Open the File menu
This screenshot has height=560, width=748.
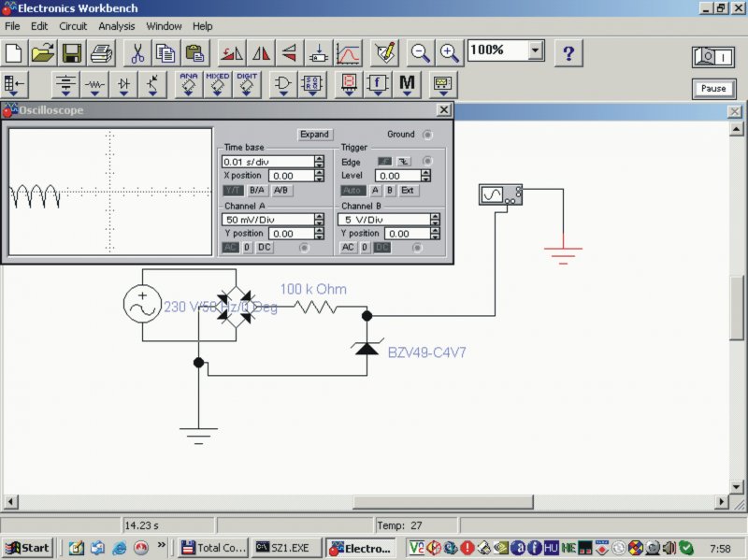(x=12, y=26)
